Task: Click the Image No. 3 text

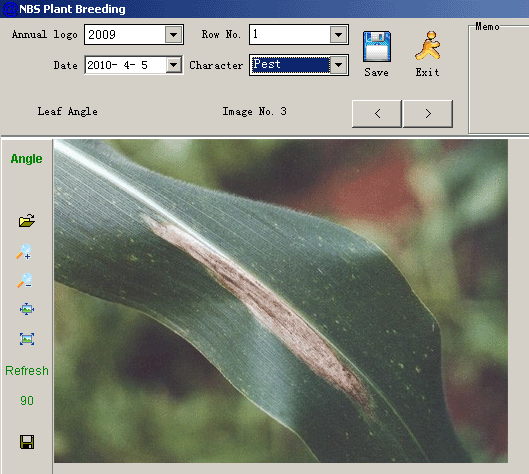Action: (254, 111)
